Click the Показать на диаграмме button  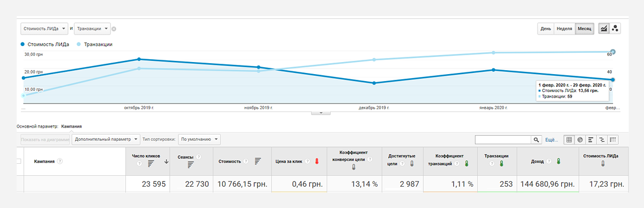coord(45,140)
